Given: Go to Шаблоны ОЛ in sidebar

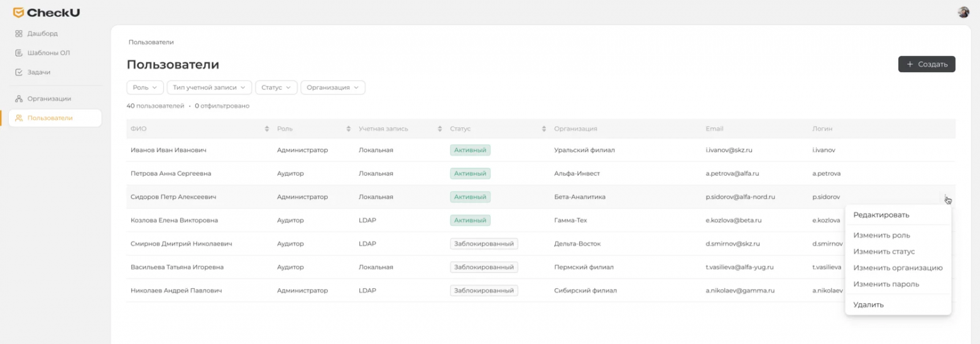Looking at the screenshot, I should [48, 53].
